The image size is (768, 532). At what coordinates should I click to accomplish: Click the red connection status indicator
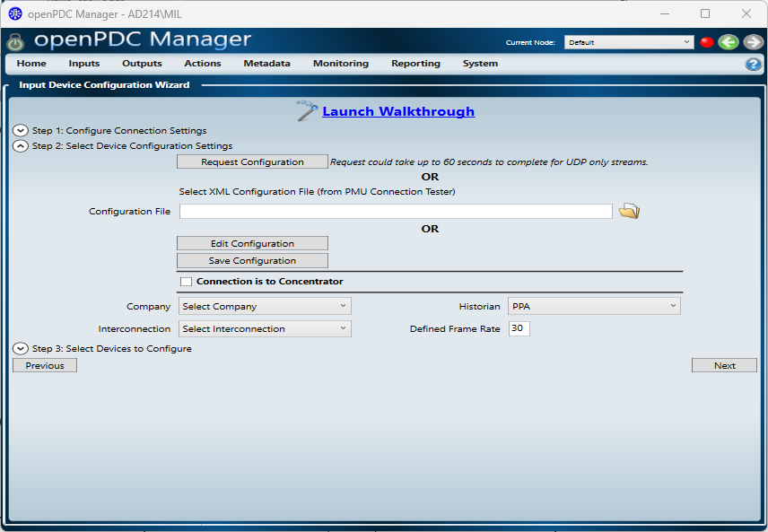[706, 42]
